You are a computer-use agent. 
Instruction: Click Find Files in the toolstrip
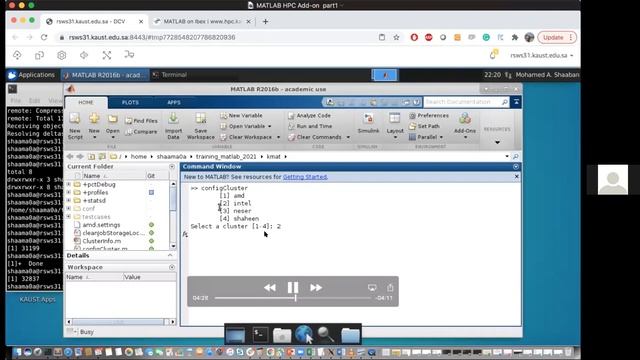141,121
